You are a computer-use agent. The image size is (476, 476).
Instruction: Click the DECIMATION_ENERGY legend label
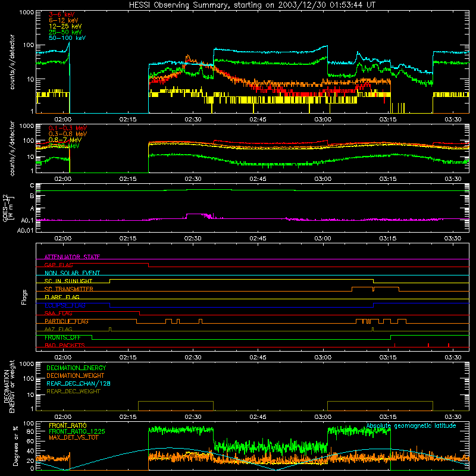coord(76,368)
